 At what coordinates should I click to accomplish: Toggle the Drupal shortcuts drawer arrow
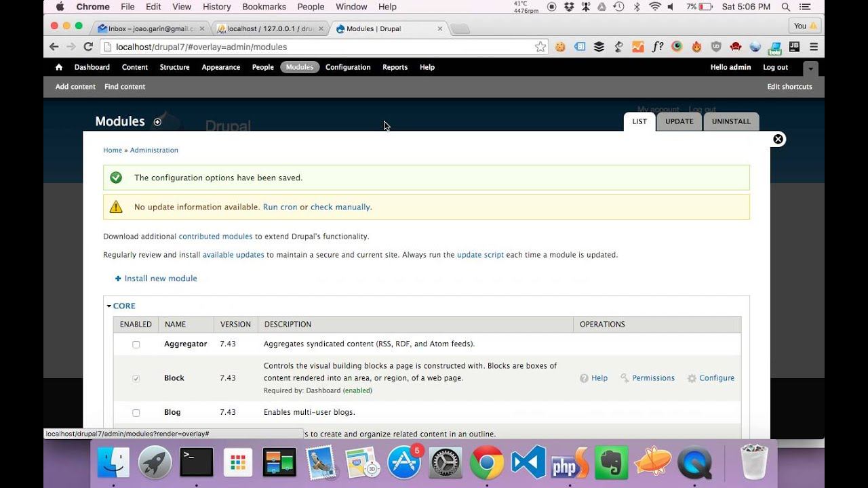[x=810, y=68]
